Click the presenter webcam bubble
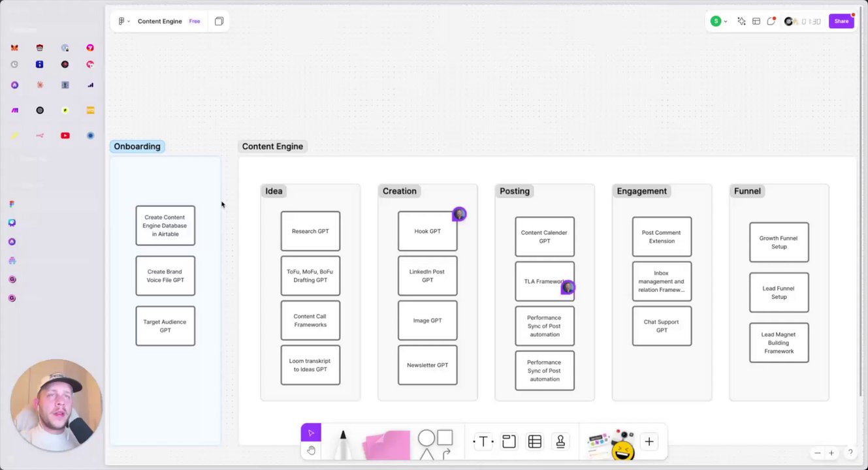Image resolution: width=868 pixels, height=470 pixels. coord(56,405)
